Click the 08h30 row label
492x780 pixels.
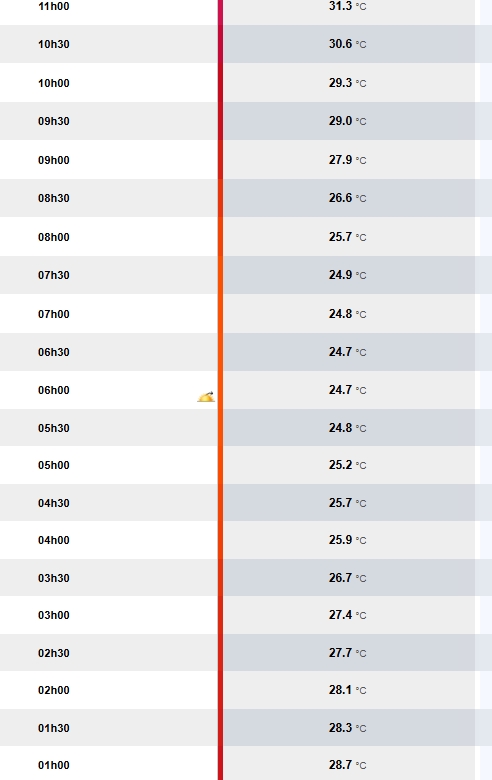click(54, 198)
